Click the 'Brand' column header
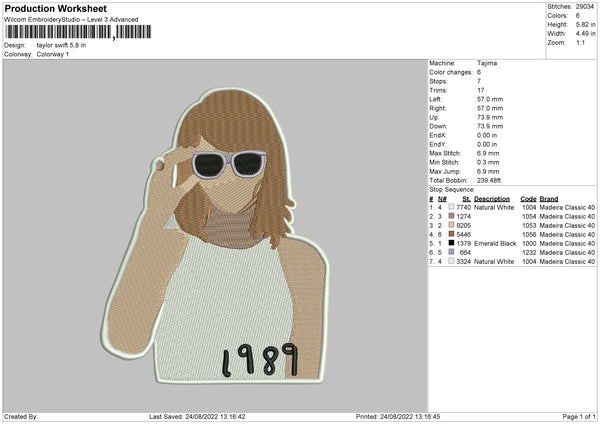The image size is (600, 424). tap(549, 199)
